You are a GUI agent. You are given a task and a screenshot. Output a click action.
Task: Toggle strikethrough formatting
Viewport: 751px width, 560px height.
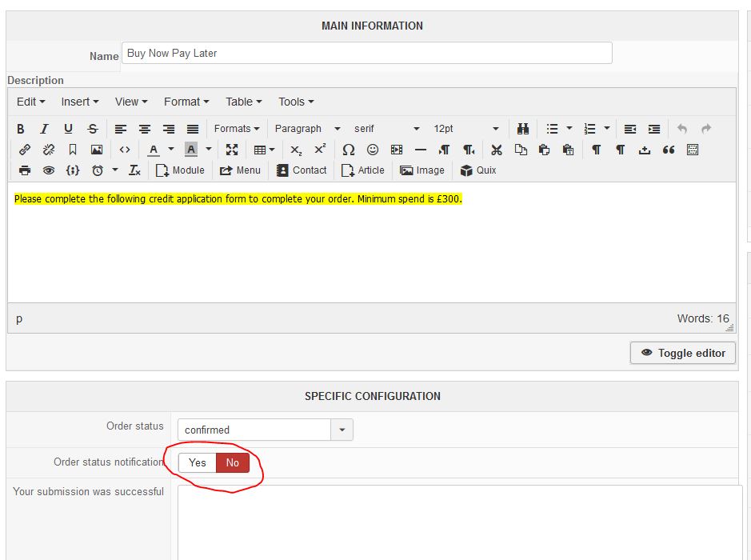(x=93, y=129)
